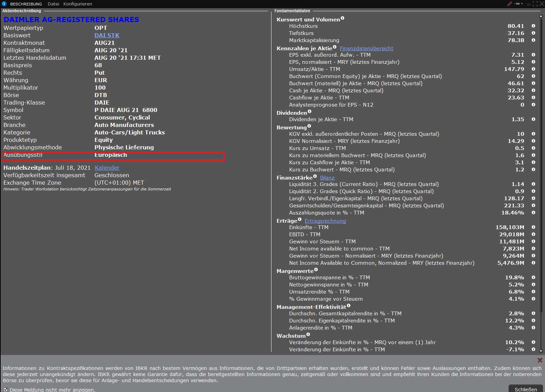The height and width of the screenshot is (392, 545).
Task: Click info icon beside EBITD value
Action: pos(533,234)
